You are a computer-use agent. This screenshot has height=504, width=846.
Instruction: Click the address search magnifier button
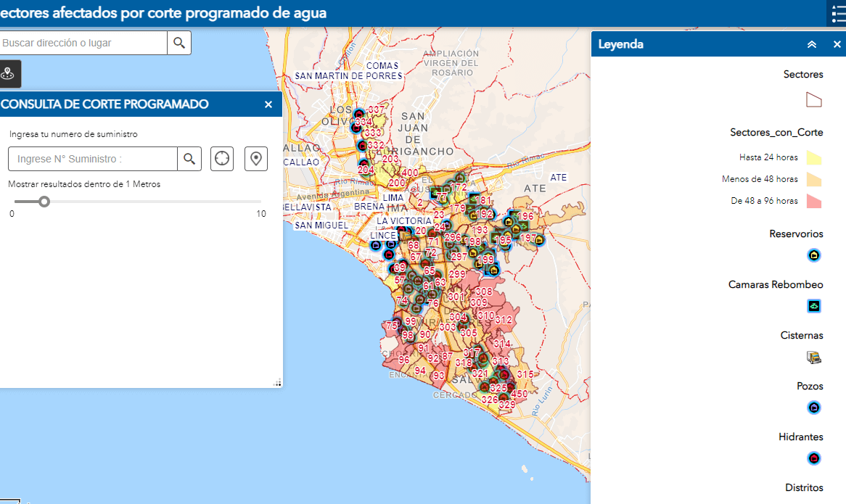(179, 43)
